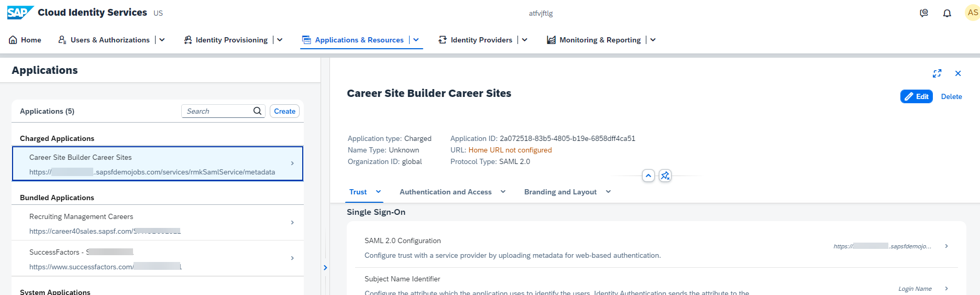Image resolution: width=980 pixels, height=295 pixels.
Task: Click 'Protocol Type: SAML 2.0' text
Action: pos(490,161)
